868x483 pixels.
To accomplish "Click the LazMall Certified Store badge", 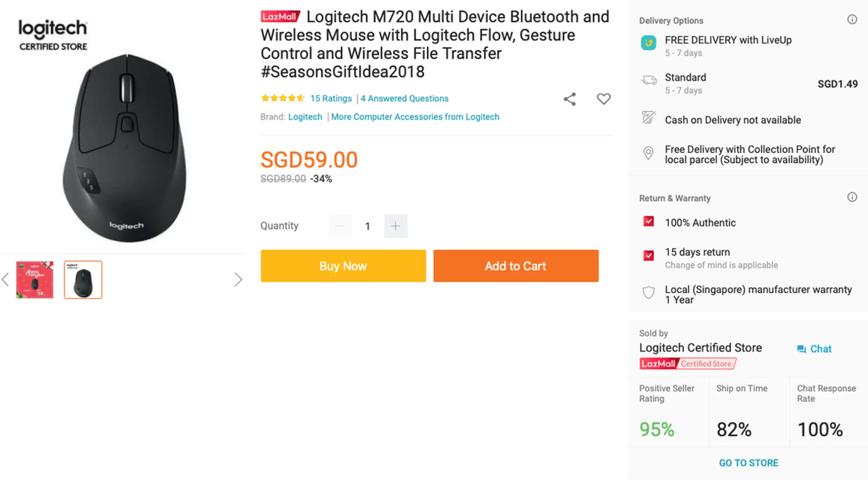I will [x=688, y=364].
